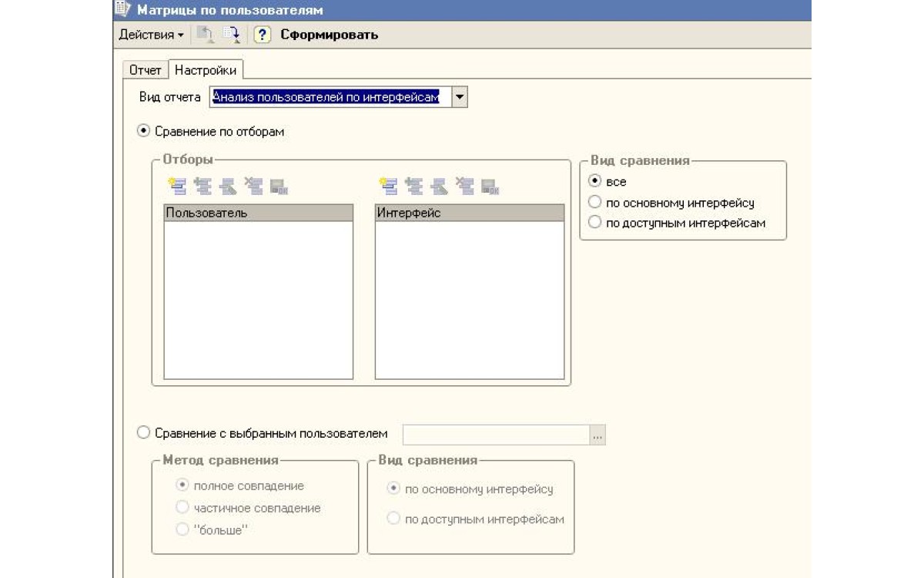Click the help question mark icon

tap(262, 35)
